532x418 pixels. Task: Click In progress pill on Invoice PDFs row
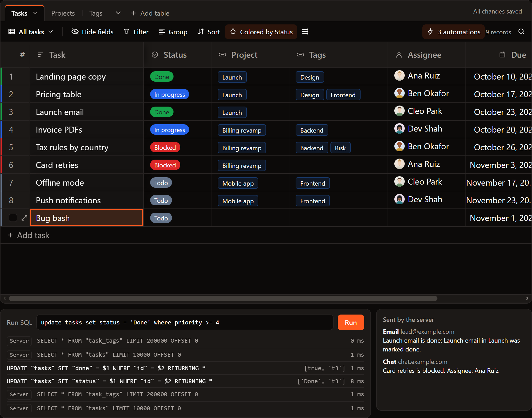pos(169,130)
